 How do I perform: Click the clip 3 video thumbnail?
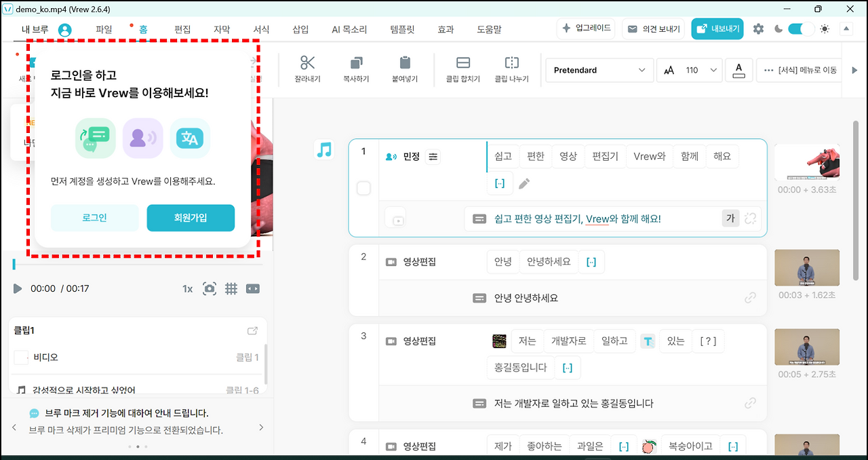coord(807,347)
